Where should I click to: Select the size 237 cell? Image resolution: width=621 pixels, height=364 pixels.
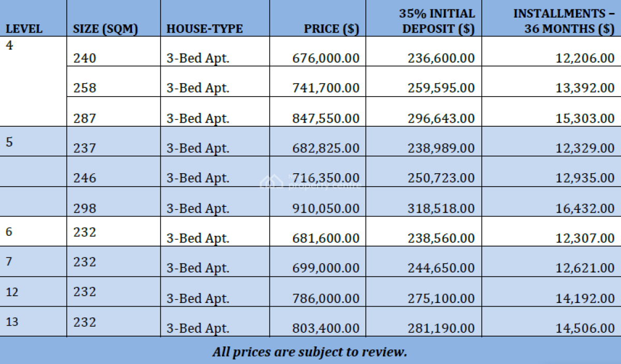(85, 148)
